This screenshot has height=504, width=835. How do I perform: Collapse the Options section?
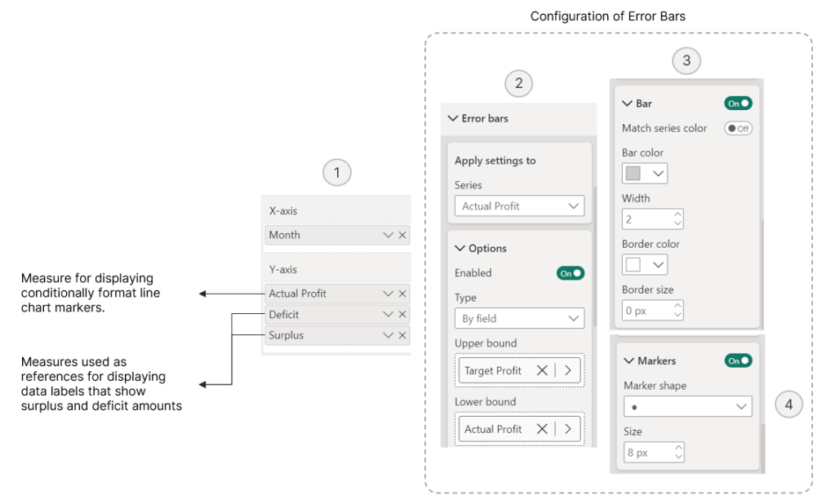[459, 249]
